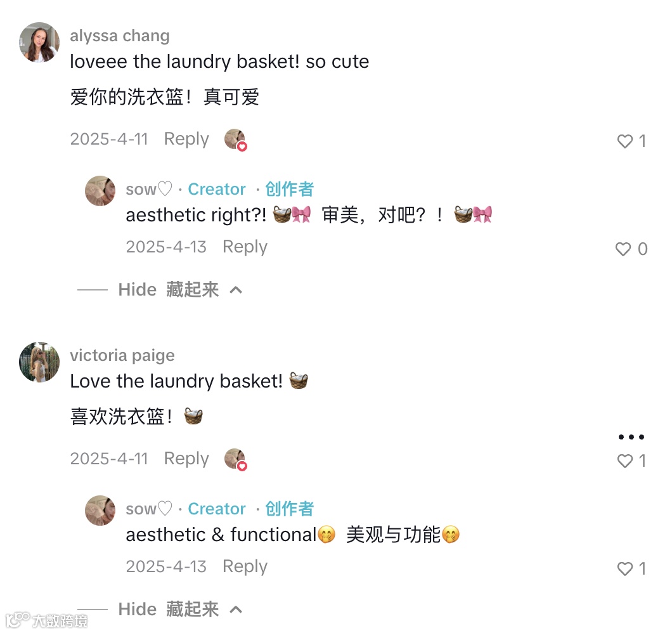Viewport: 672px width, 633px height.
Task: Reply to sow's 'aesthetic & functional' comment
Action: pyautogui.click(x=245, y=566)
